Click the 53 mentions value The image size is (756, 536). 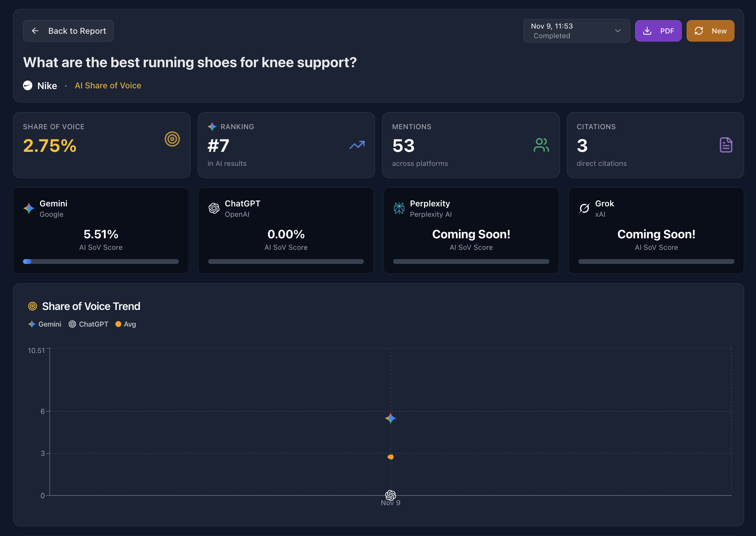coord(403,146)
